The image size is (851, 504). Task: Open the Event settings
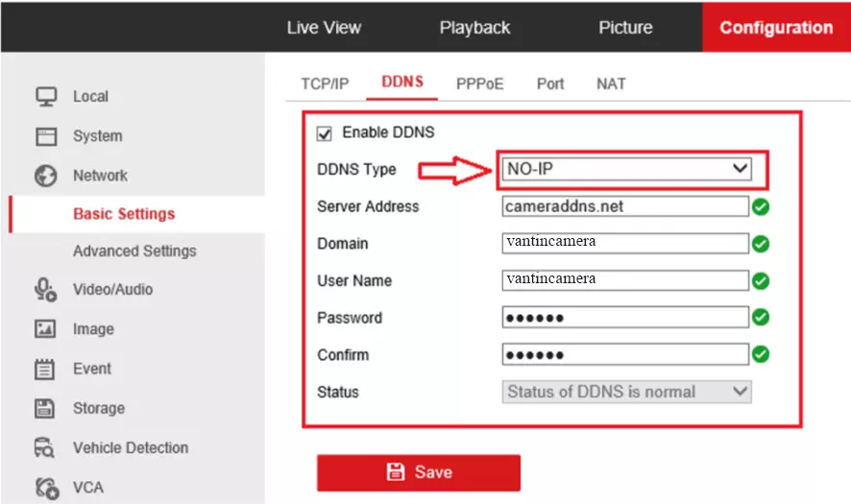(x=92, y=369)
